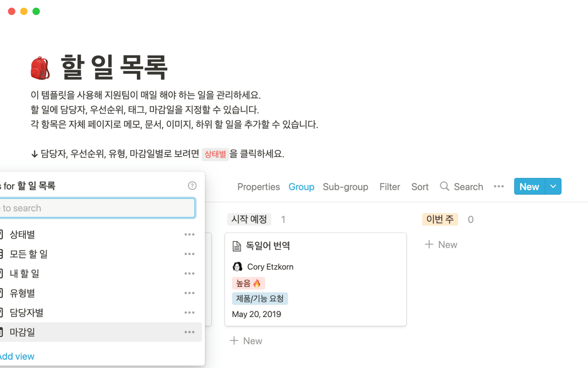Open options for 상태별 view
Screen dimensions: 588x368
coord(189,235)
